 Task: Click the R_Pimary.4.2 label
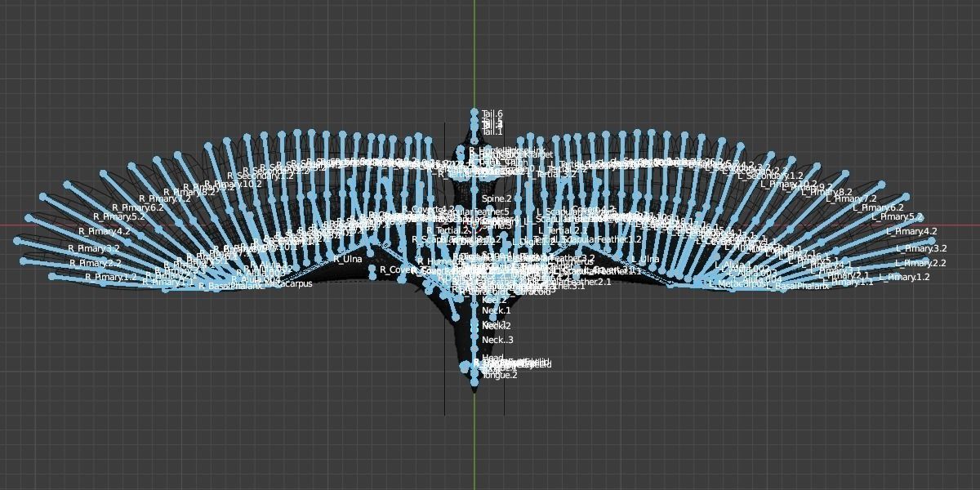click(105, 231)
